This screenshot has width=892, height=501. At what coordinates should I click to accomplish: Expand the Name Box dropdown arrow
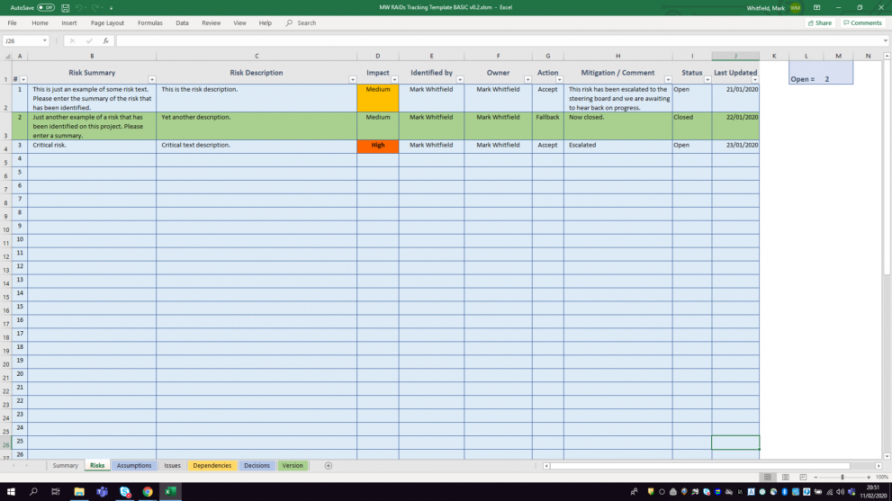(x=44, y=41)
